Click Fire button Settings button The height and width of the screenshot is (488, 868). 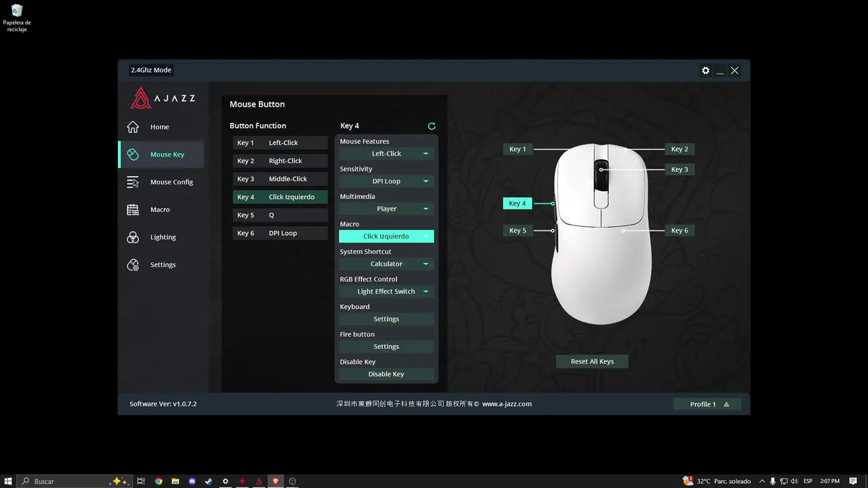tap(387, 346)
